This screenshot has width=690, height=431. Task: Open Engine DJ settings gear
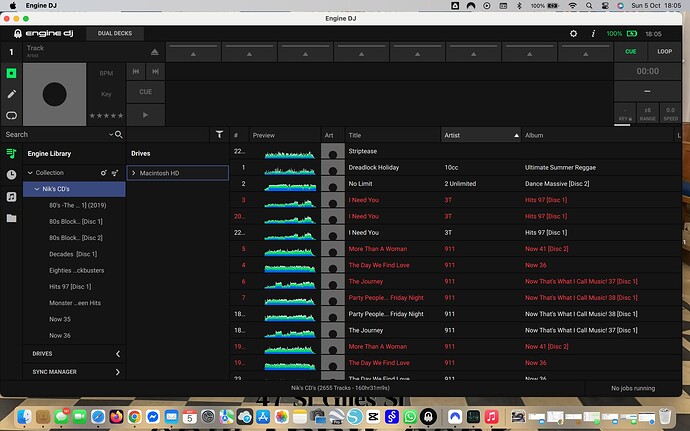573,33
